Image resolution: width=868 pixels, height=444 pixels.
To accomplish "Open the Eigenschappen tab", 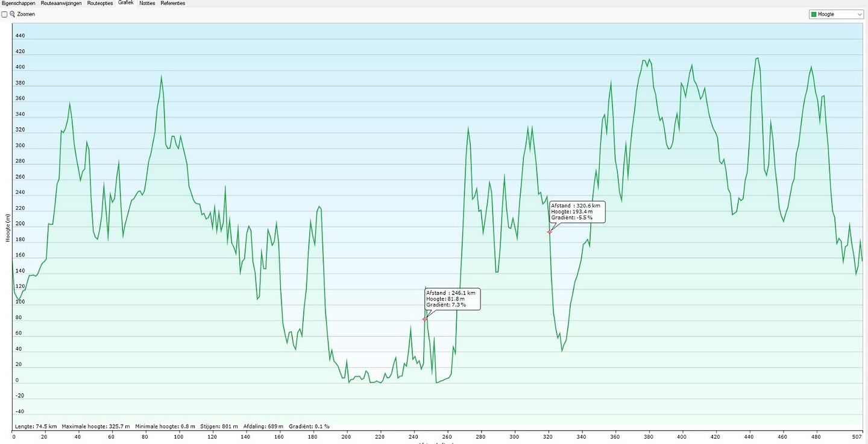I will [x=19, y=3].
